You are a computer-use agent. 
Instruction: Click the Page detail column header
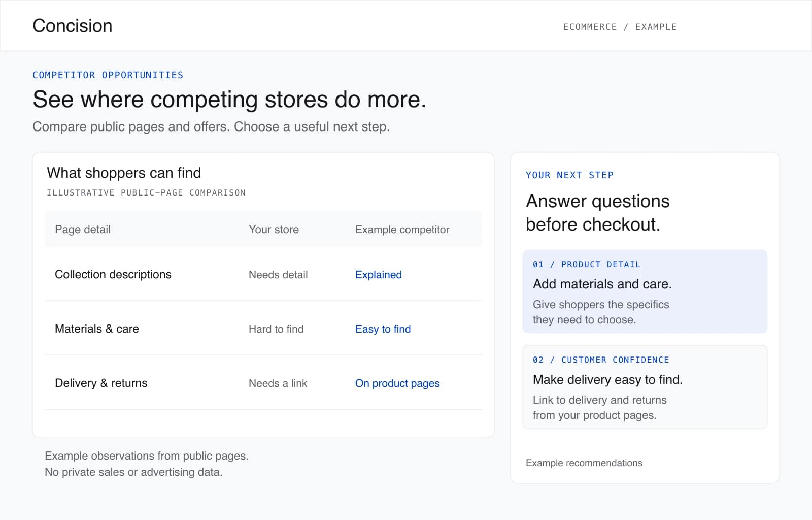pos(83,230)
